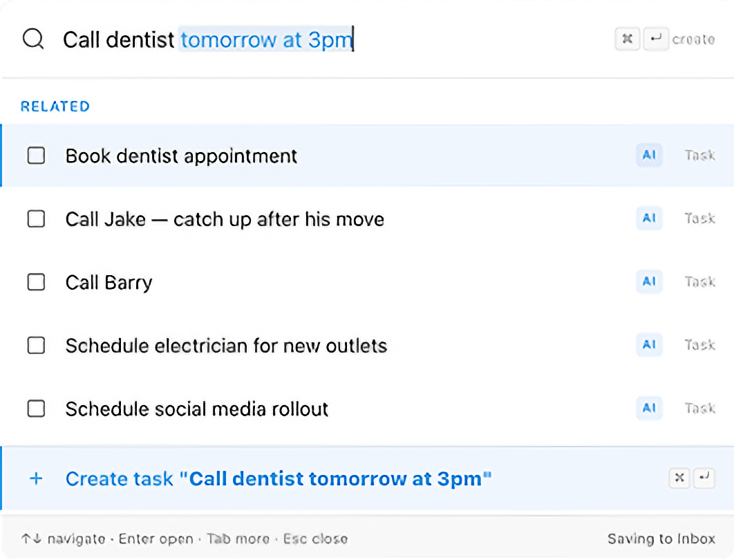
Task: Check the Book dentist appointment checkbox
Action: 36,156
